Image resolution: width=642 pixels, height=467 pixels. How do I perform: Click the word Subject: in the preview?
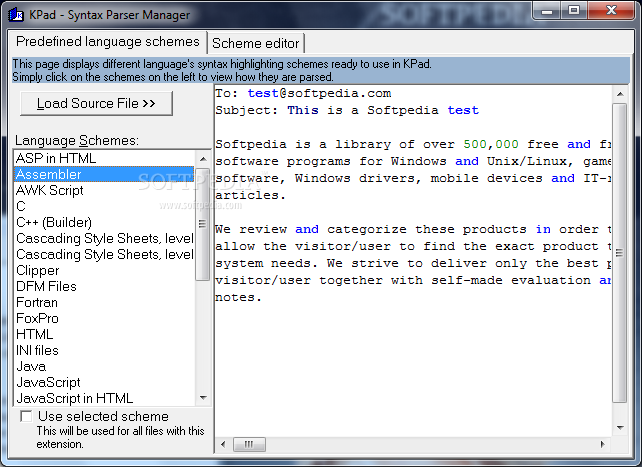click(246, 110)
